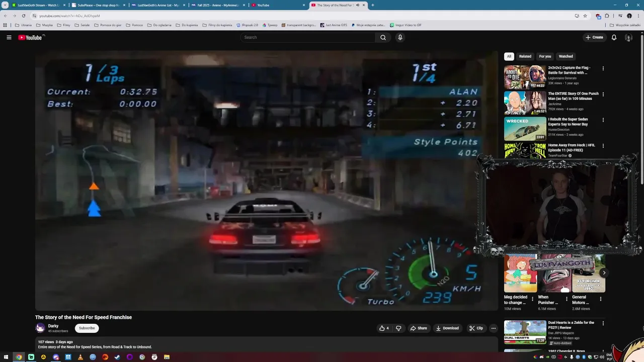Expand the Do oglądania bookmarks folder

point(159,25)
